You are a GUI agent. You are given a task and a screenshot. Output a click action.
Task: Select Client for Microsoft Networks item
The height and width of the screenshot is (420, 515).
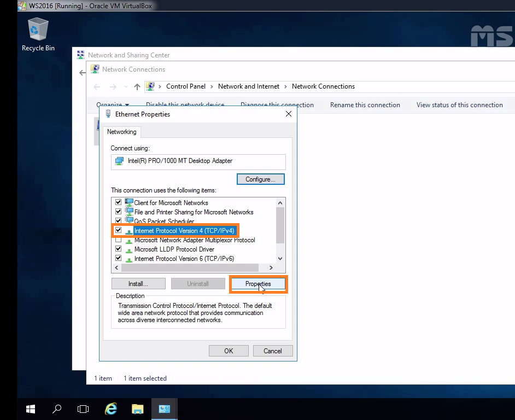pyautogui.click(x=171, y=203)
